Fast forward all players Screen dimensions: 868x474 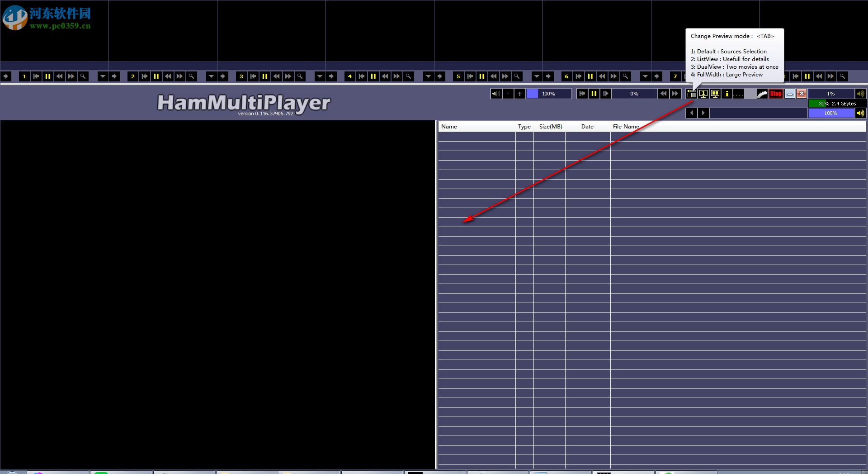675,94
